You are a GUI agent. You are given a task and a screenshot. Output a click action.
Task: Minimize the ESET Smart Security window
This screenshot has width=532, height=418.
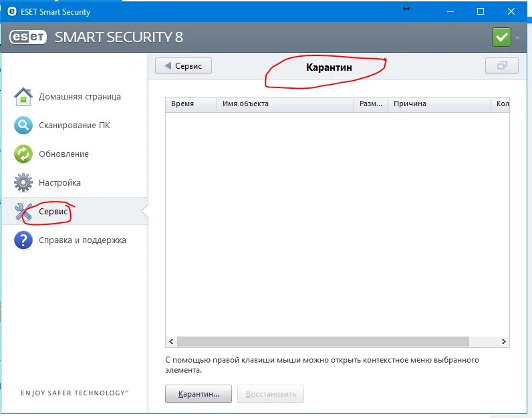450,11
